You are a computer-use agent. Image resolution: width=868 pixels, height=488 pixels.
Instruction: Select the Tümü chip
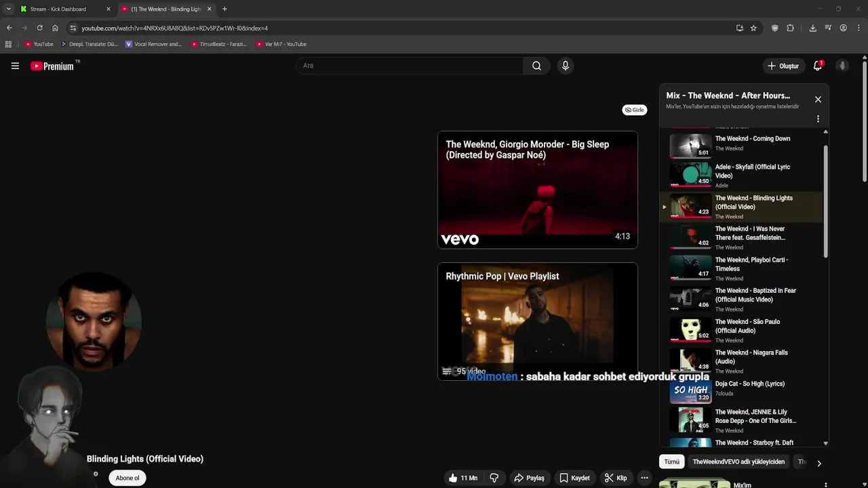(671, 462)
